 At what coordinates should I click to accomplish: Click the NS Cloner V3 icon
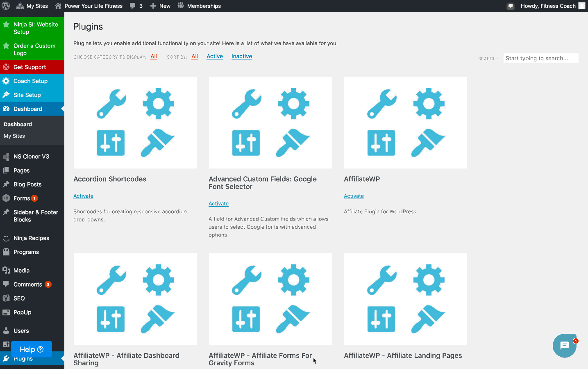click(6, 157)
